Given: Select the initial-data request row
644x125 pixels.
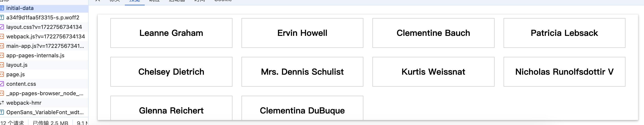Looking at the screenshot, I should (20, 8).
